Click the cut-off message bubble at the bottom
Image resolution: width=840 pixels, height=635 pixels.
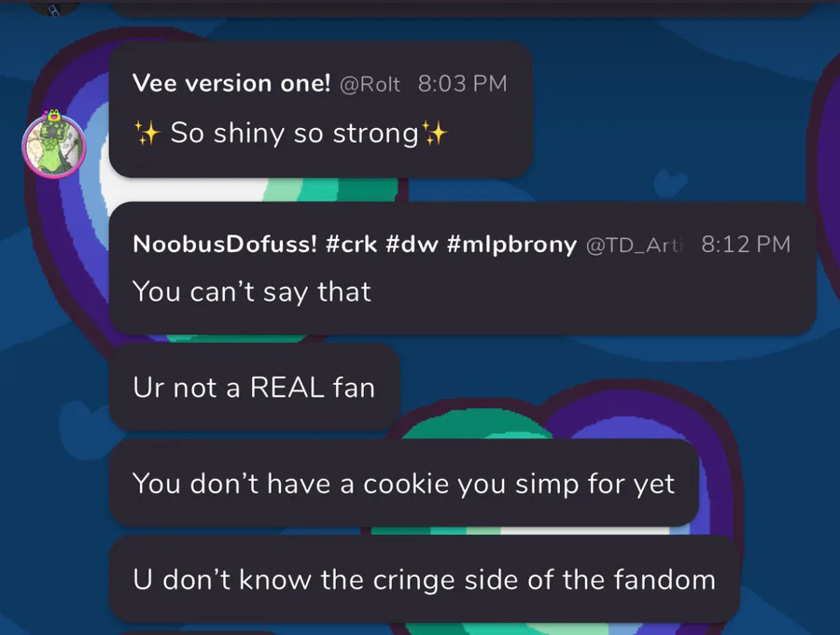coord(198,633)
